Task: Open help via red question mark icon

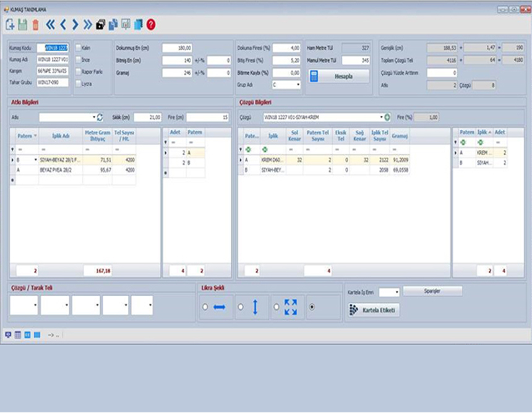Action: tap(151, 25)
